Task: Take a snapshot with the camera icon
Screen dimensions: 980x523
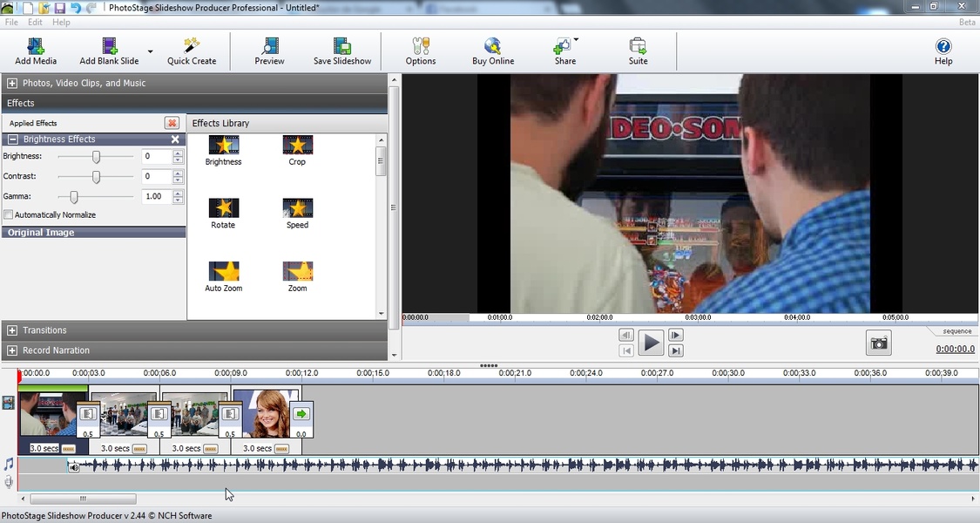Action: point(879,343)
